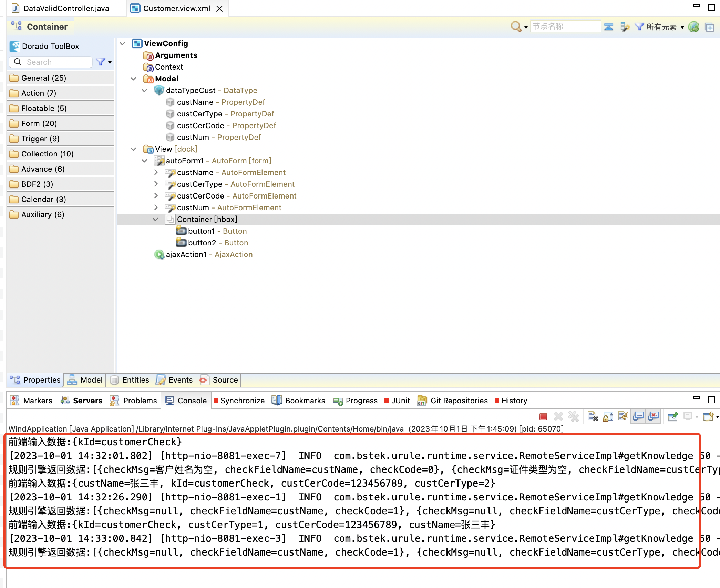Screen dimensions: 720x588
Task: Click the red Terminate button in the console toolbar
Action: (x=543, y=417)
